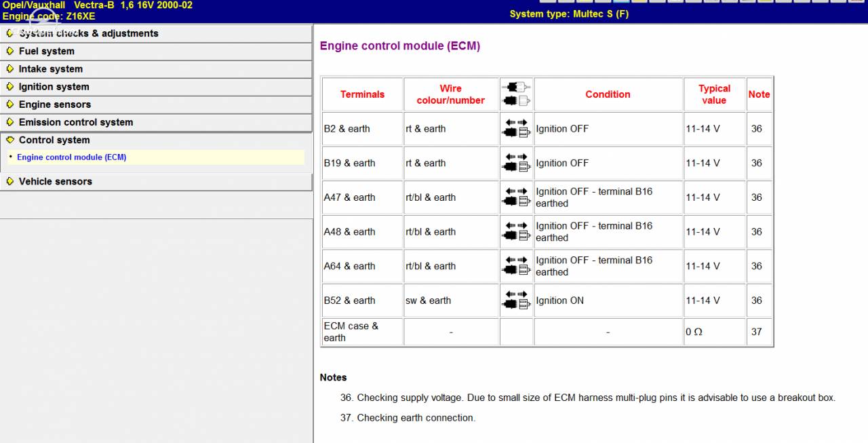Viewport: 868px width, 443px height.
Task: Click the Engine code: Z16XE label
Action: click(49, 16)
